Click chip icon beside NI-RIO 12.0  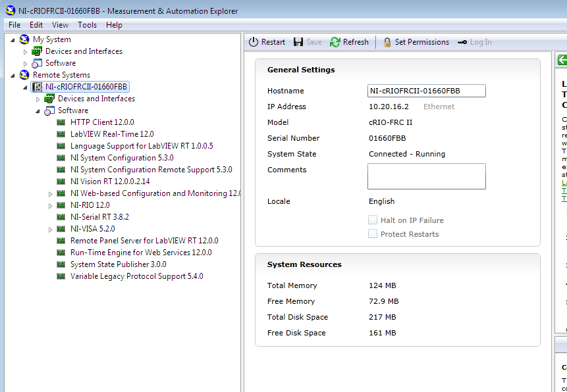pos(61,205)
